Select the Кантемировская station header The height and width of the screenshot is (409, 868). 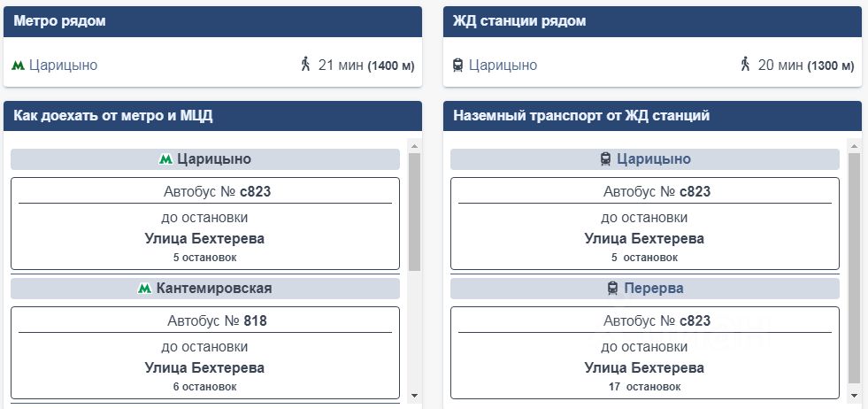point(204,289)
